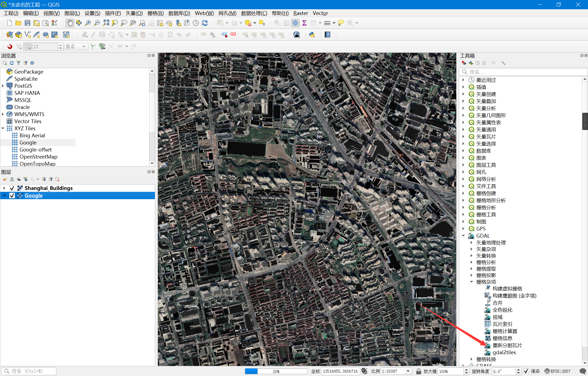This screenshot has width=588, height=376.
Task: Open the Python console icon
Action: [312, 35]
